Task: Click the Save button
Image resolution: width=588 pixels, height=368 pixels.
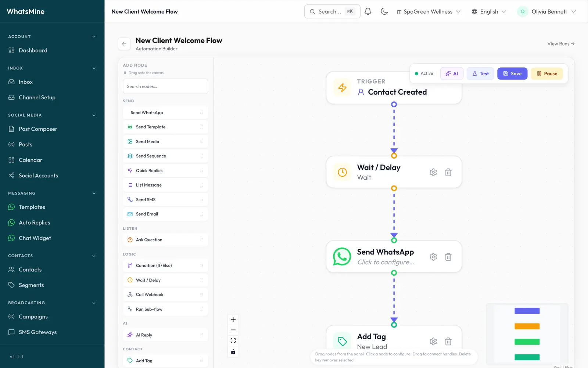Action: tap(512, 74)
